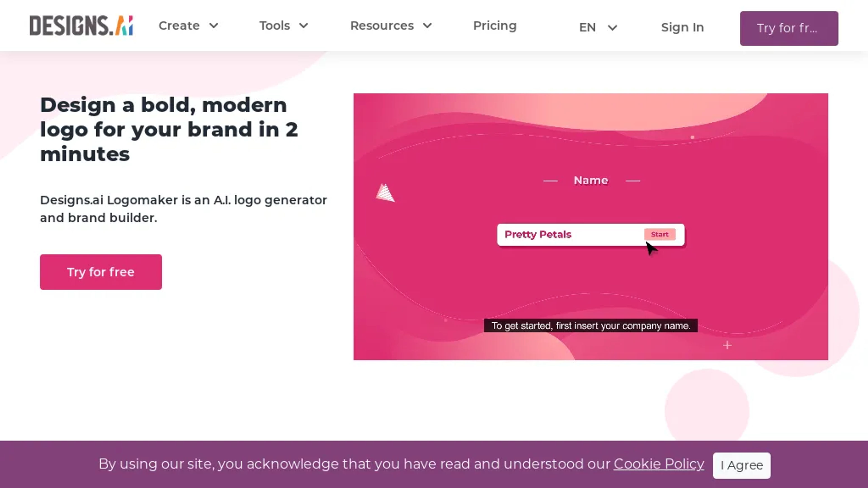868x488 pixels.
Task: Click the Cookie Policy link
Action: [659, 464]
